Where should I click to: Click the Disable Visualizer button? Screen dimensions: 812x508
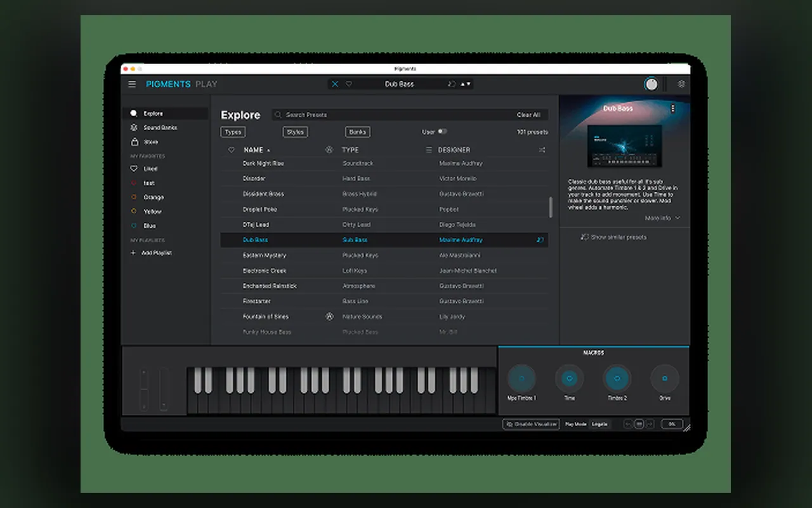pyautogui.click(x=531, y=424)
